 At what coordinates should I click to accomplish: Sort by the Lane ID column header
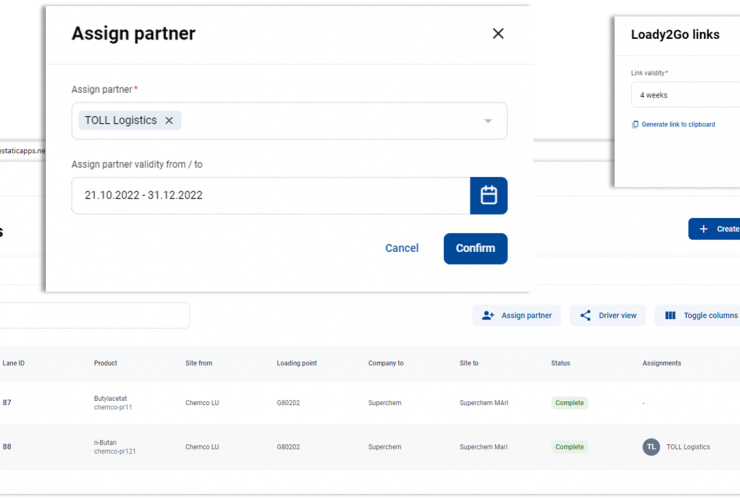click(14, 363)
